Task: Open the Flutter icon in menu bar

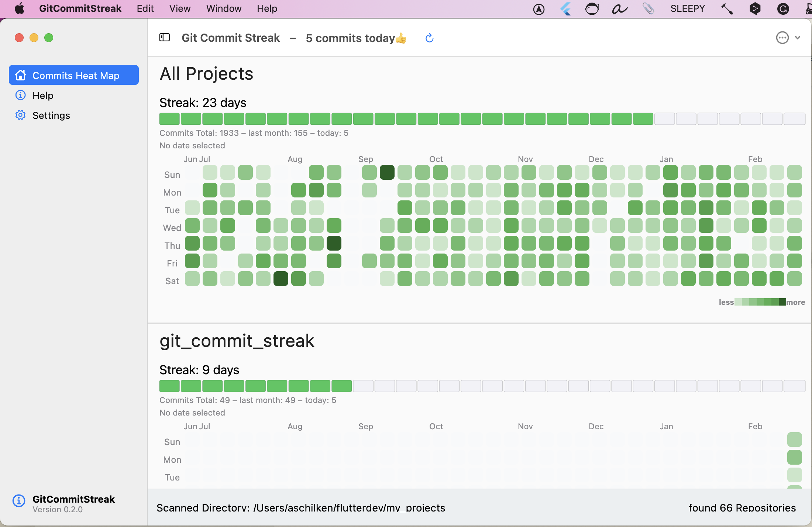Action: click(565, 8)
